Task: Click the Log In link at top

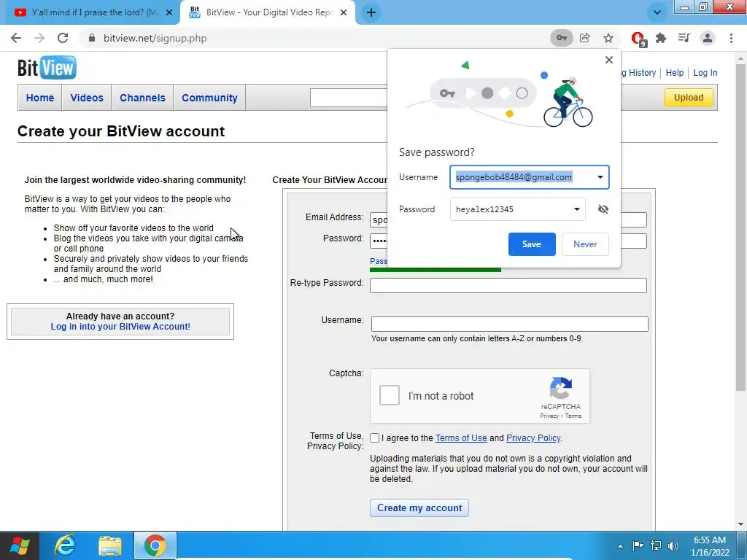Action: 705,73
